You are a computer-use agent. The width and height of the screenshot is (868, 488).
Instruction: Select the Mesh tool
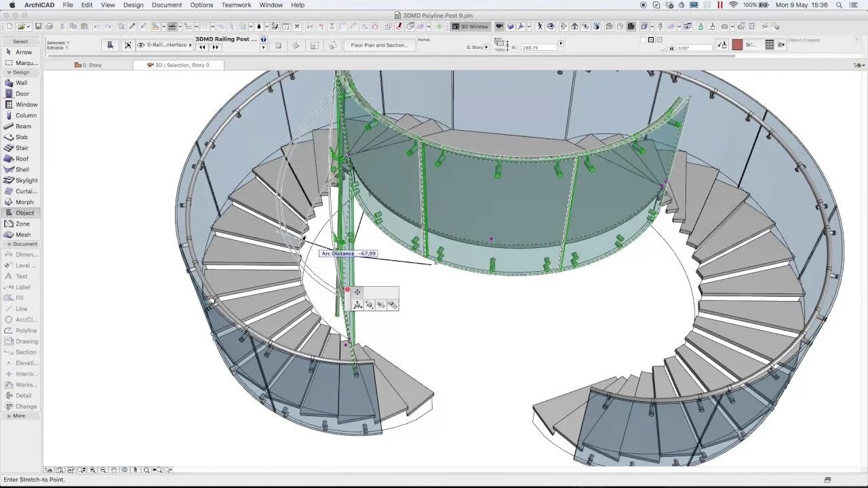pos(20,235)
